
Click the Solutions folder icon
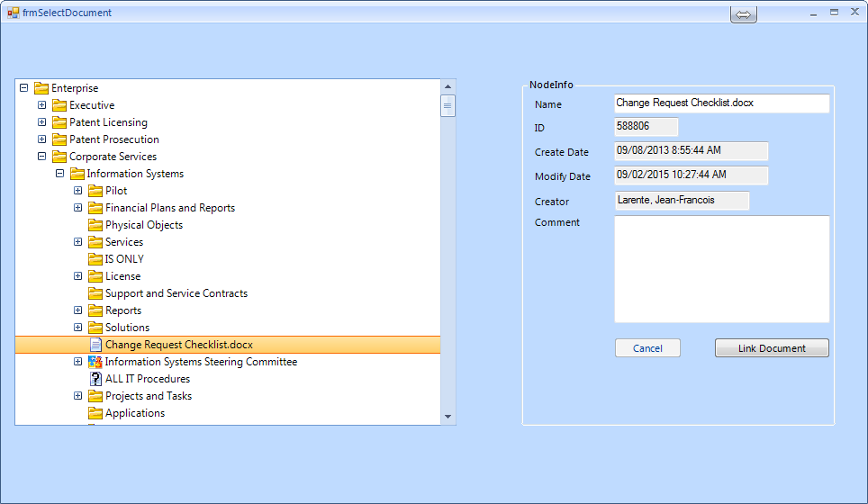(95, 328)
